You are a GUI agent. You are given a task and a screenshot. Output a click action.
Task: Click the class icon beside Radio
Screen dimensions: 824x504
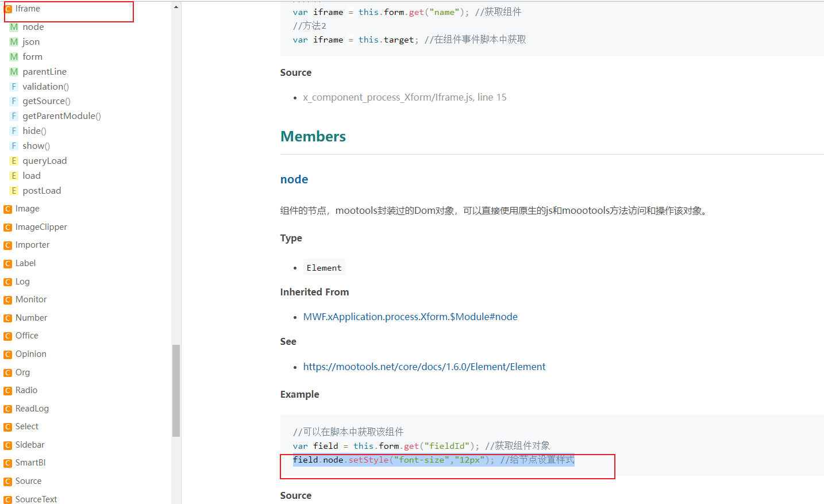click(8, 391)
